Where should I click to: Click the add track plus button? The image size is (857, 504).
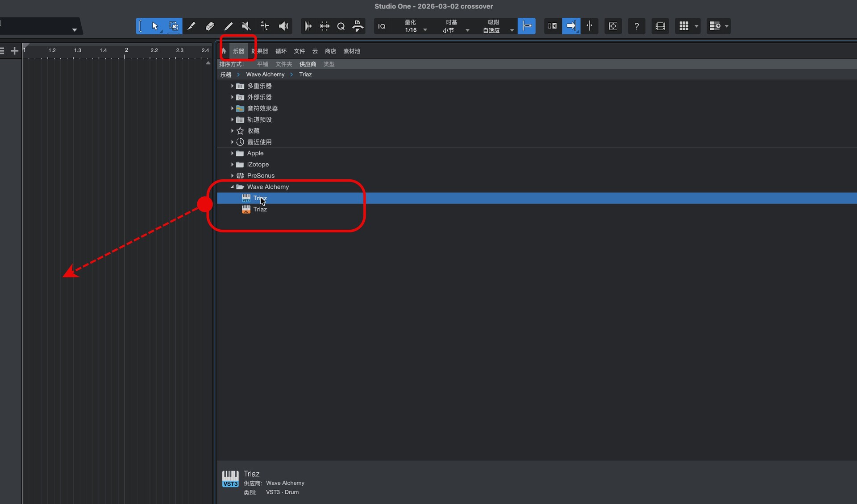tap(14, 51)
